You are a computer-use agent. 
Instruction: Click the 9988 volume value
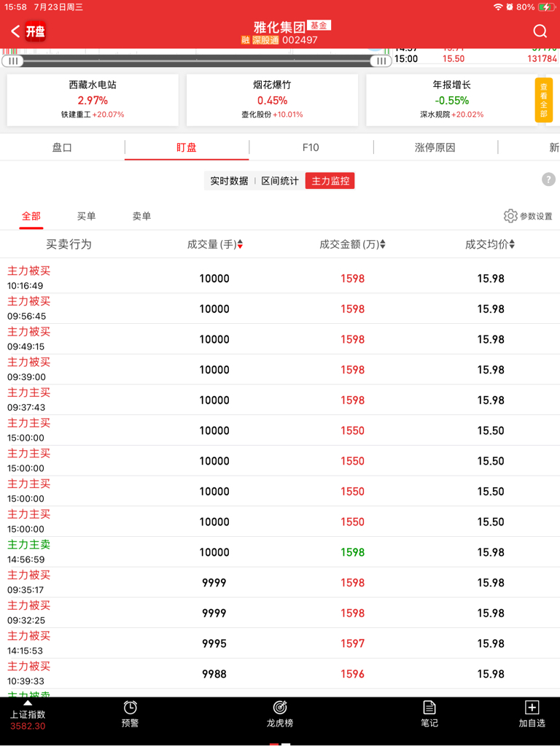coord(214,674)
